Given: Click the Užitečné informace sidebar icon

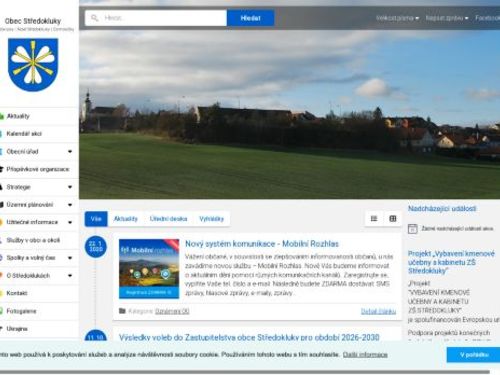Looking at the screenshot, I should tap(2, 222).
